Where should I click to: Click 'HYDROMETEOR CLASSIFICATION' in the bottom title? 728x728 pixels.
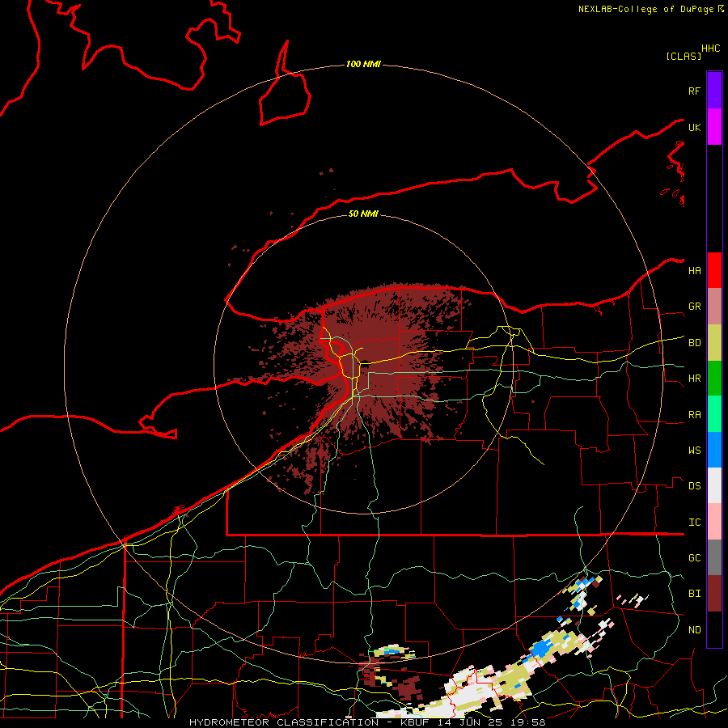(x=284, y=722)
